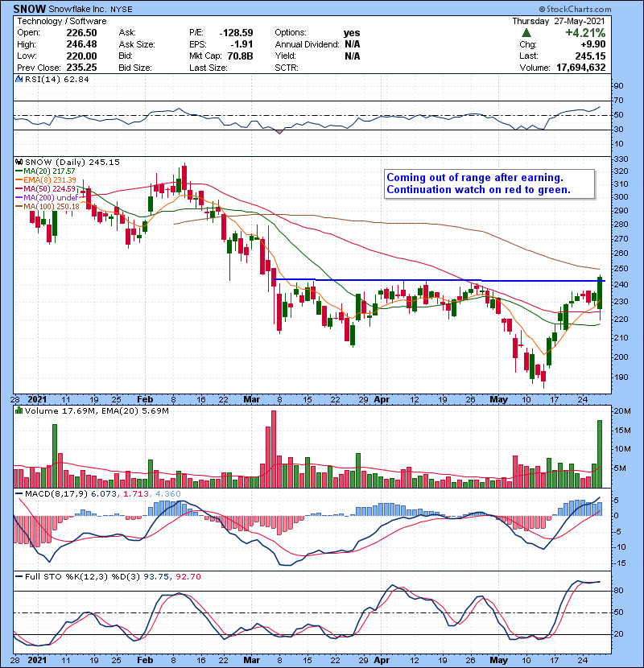The image size is (644, 668).
Task: Click the RSI 70 level label
Action: click(x=618, y=101)
